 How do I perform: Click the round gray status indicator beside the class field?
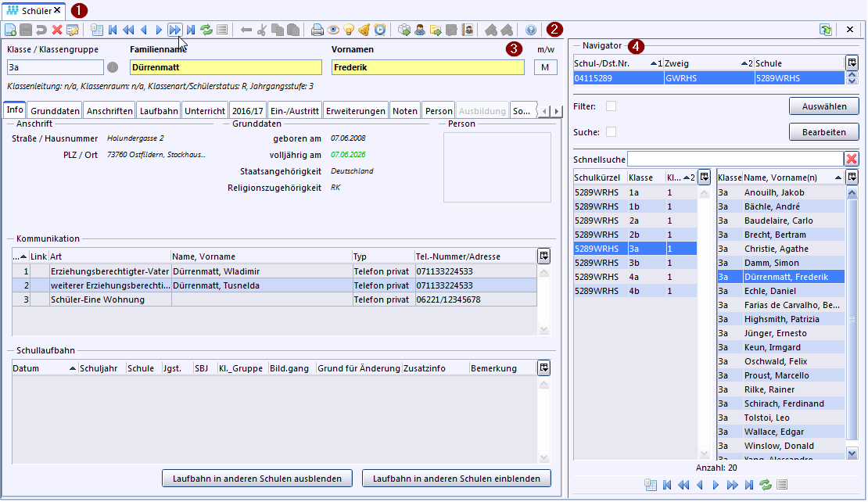coord(113,67)
